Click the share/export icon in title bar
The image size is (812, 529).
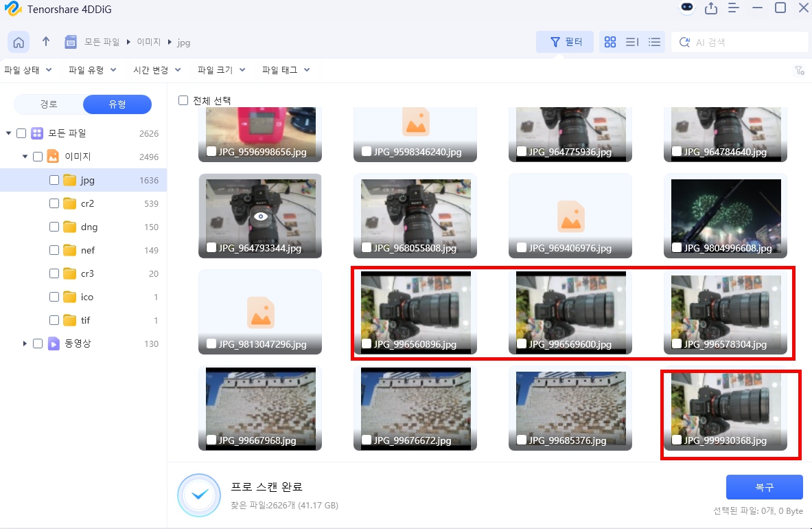coord(711,8)
